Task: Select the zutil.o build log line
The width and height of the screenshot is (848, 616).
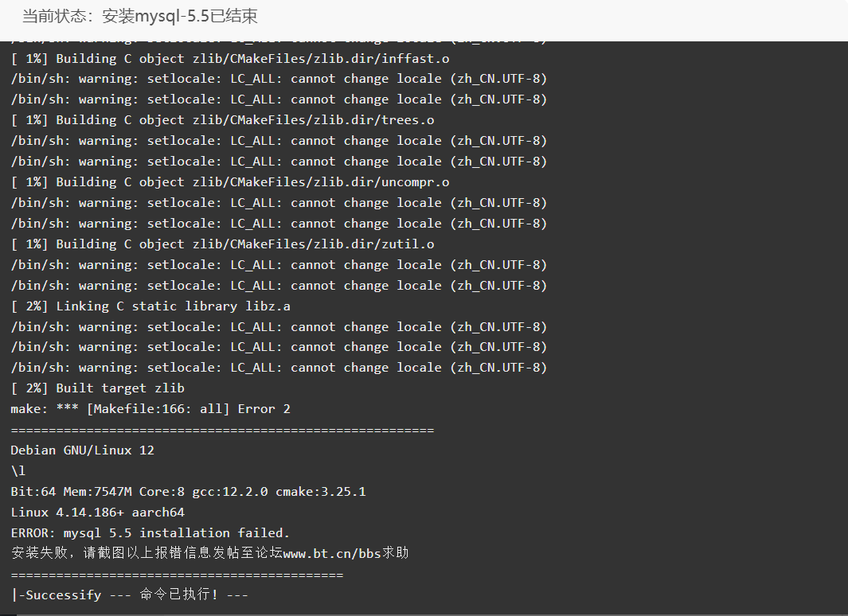Action: coord(222,244)
